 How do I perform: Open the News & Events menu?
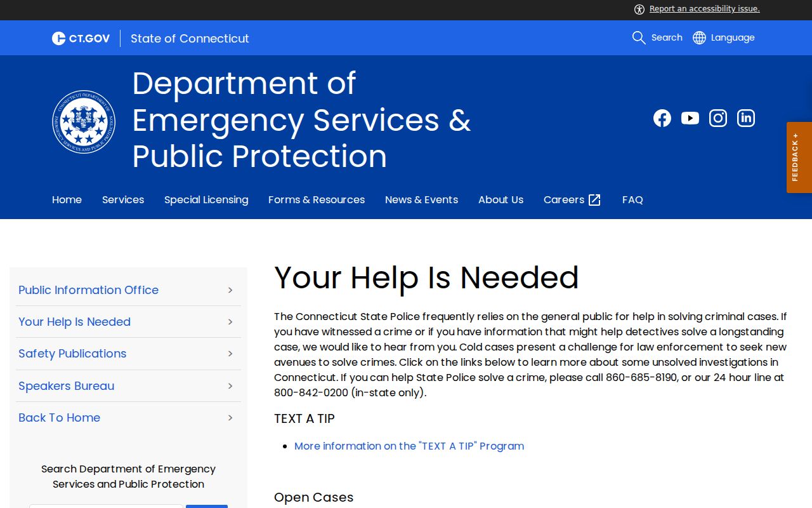[421, 199]
